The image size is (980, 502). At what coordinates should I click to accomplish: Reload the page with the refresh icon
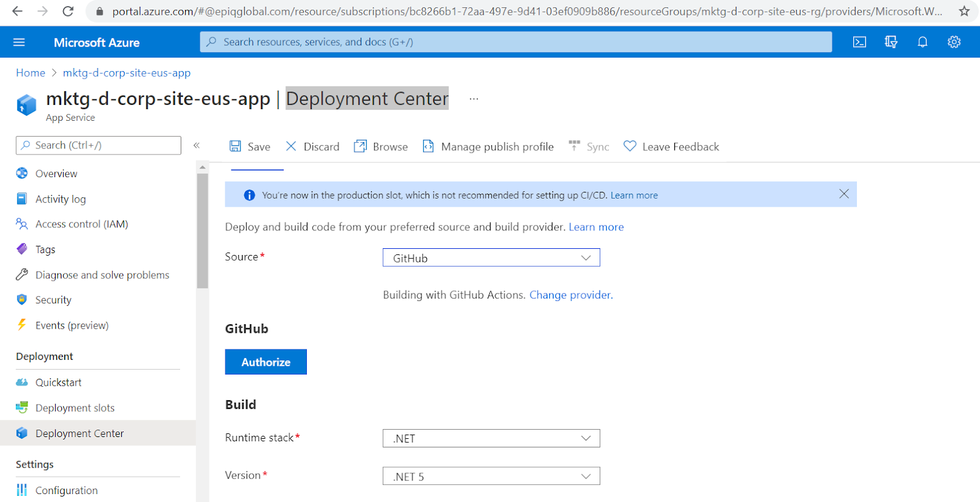click(x=68, y=11)
